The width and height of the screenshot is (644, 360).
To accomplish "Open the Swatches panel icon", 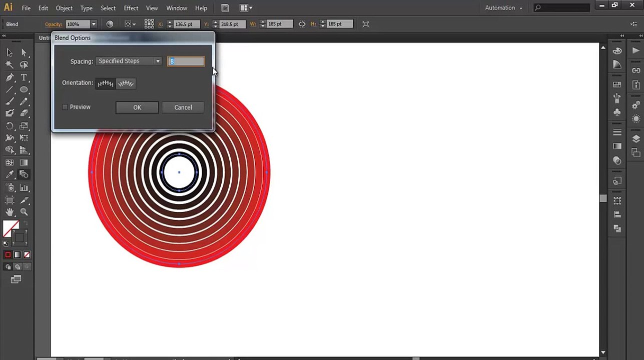I will [617, 84].
